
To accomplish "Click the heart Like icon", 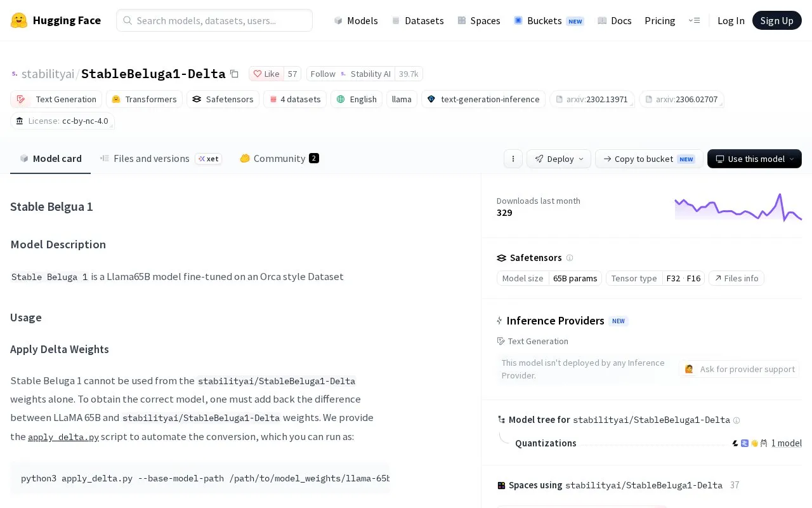I will click(258, 74).
